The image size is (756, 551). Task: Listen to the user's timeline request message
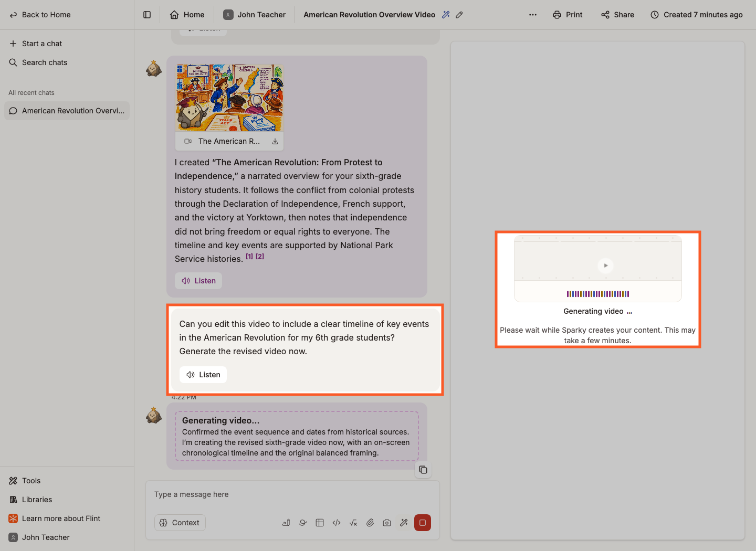[x=203, y=375]
